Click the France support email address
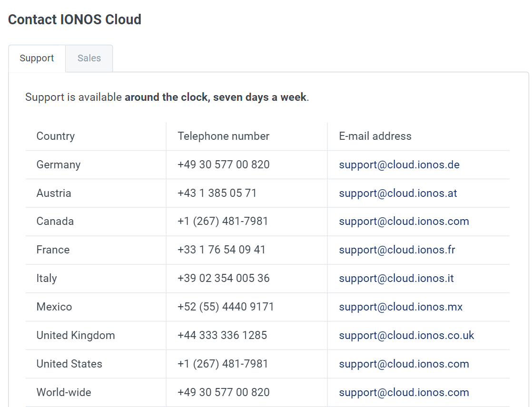 pos(397,250)
